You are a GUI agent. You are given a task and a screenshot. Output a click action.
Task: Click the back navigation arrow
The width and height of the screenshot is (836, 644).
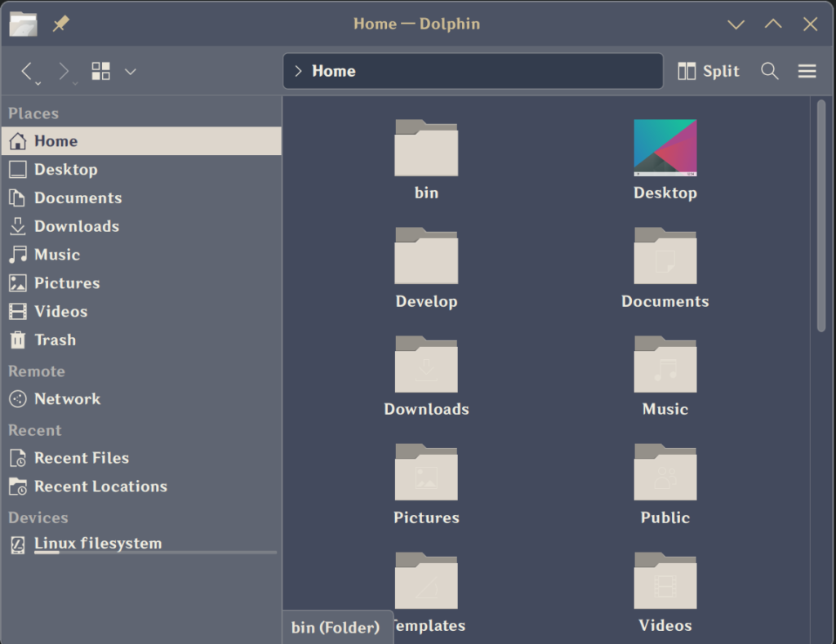click(x=27, y=71)
